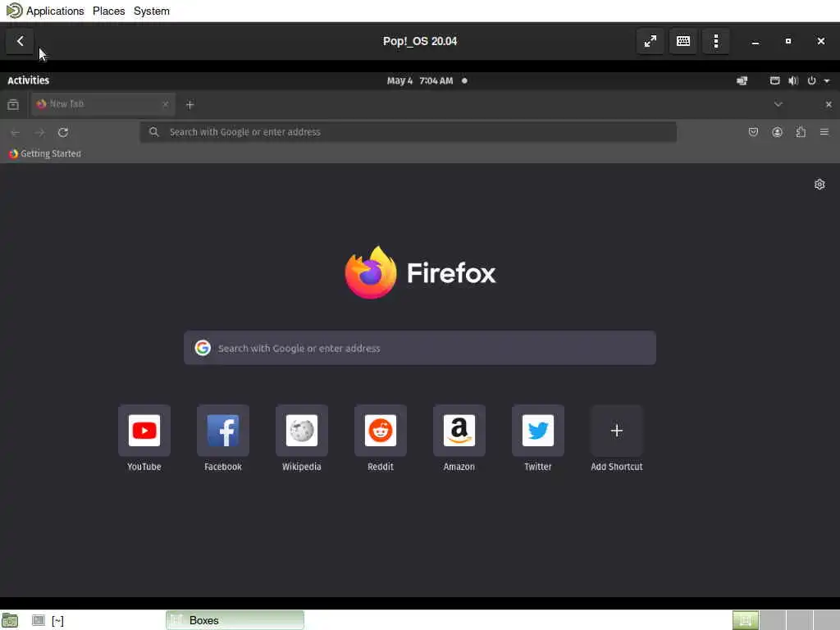Open Boxes three-dot actions menu
The image size is (840, 630).
pos(715,41)
